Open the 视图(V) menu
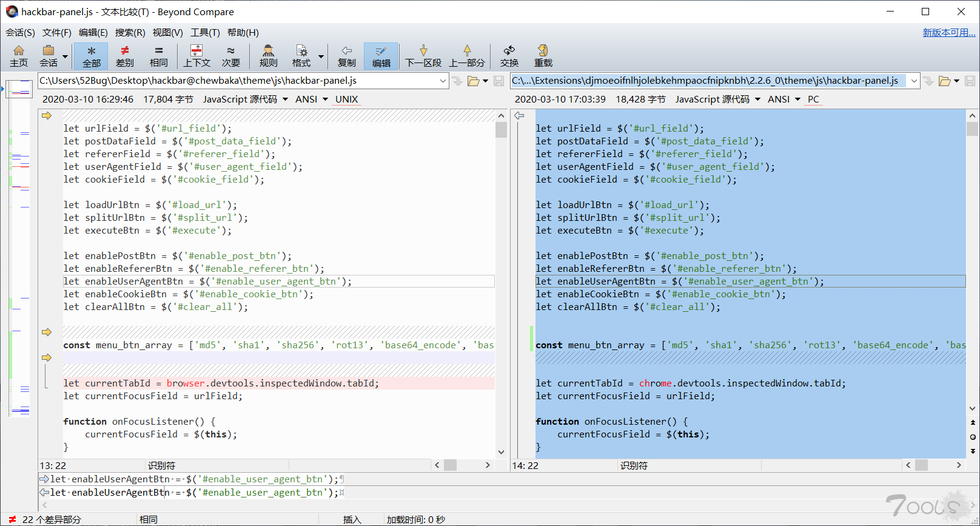980x526 pixels. (168, 33)
